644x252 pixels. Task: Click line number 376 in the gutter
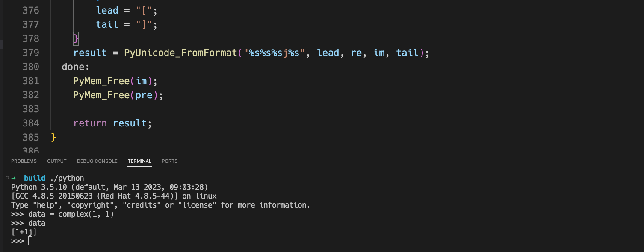coord(30,10)
